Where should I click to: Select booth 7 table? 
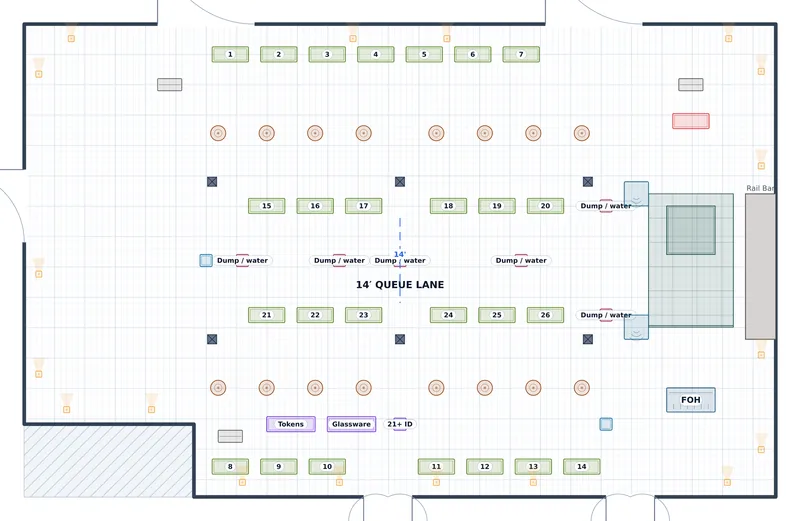click(521, 54)
